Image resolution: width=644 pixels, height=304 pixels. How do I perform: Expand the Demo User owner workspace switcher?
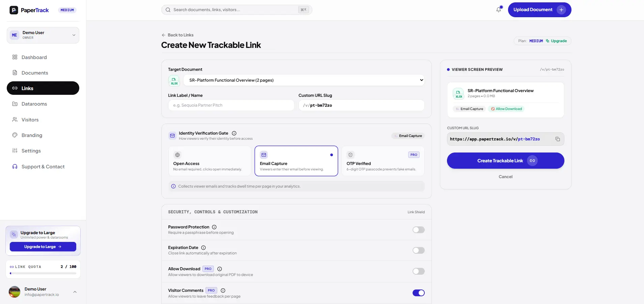click(x=43, y=35)
